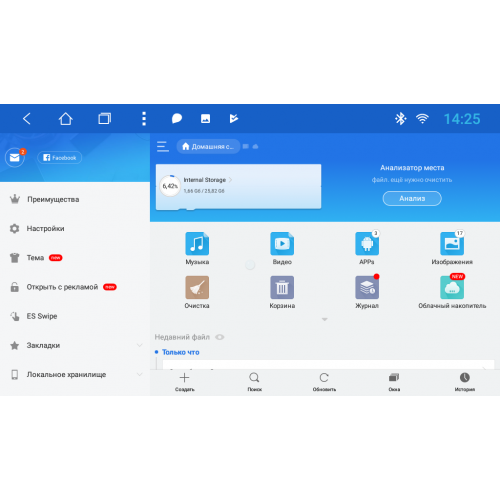The height and width of the screenshot is (500, 500).
Task: Tap the Поиск search toolbar item
Action: (254, 382)
